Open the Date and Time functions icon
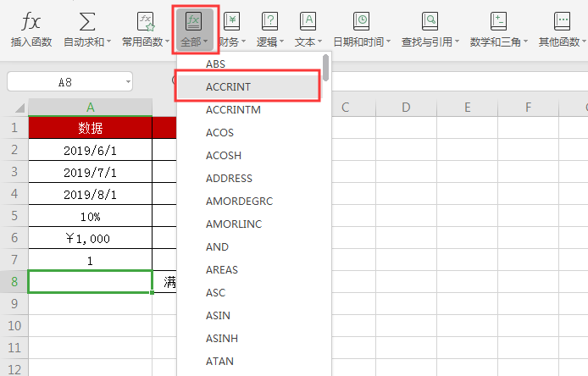This screenshot has width=588, height=376. (361, 21)
